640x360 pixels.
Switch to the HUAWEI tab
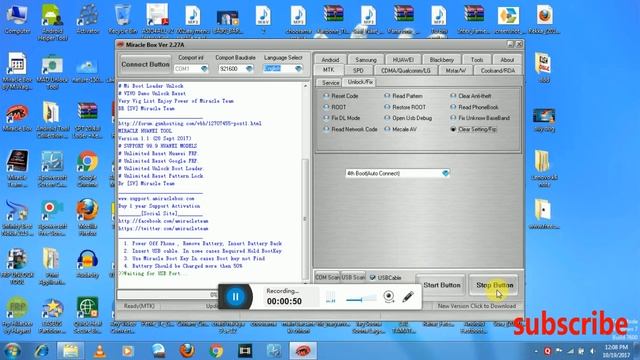point(403,60)
